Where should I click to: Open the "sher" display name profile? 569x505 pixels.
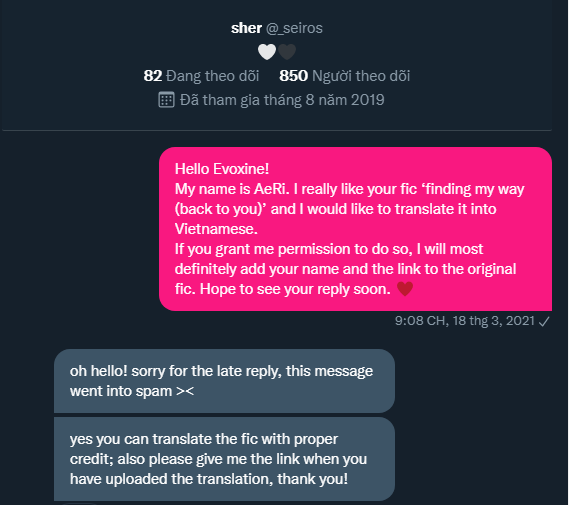(246, 28)
